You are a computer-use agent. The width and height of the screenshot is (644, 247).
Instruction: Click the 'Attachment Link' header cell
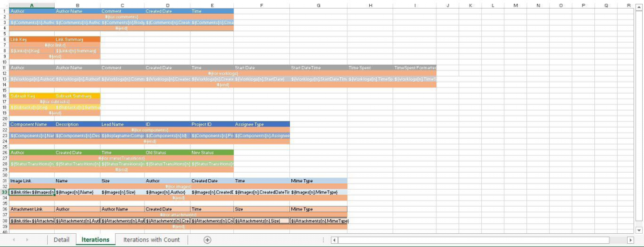tap(32, 209)
